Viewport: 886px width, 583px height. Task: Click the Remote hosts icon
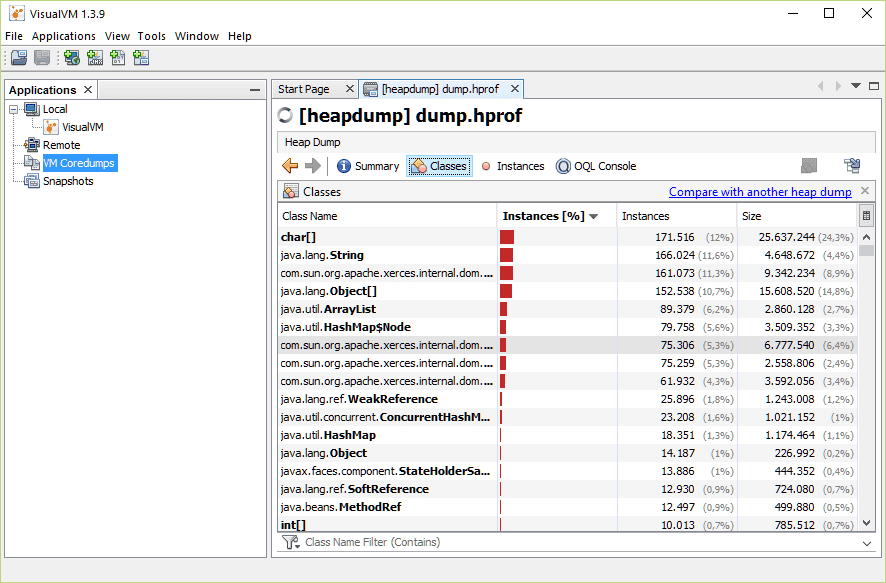32,145
